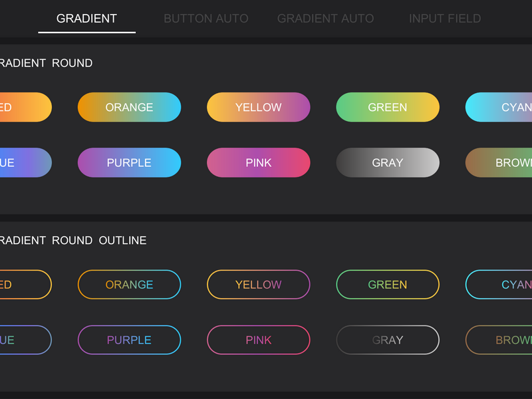The image size is (532, 399).
Task: Switch to the GRADIENT tab
Action: point(86,19)
